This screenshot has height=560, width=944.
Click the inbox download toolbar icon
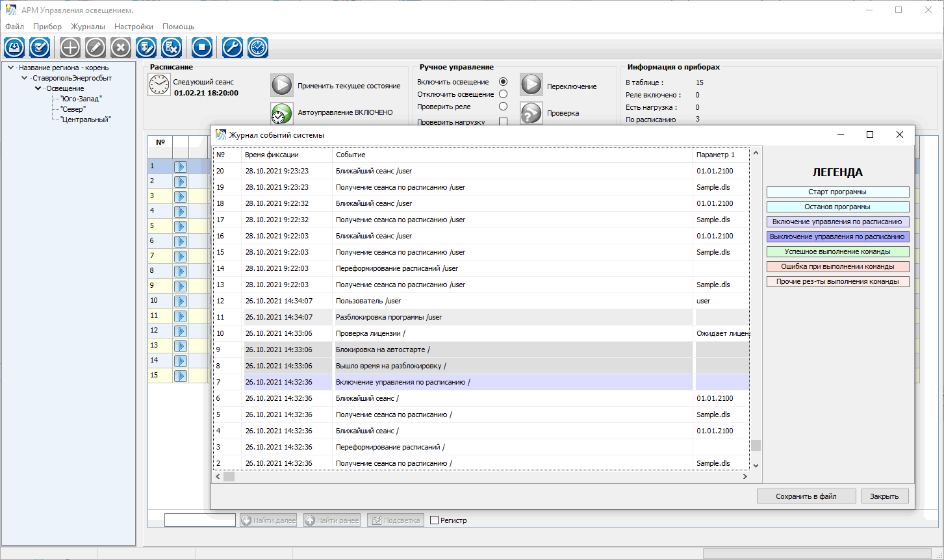(14, 47)
